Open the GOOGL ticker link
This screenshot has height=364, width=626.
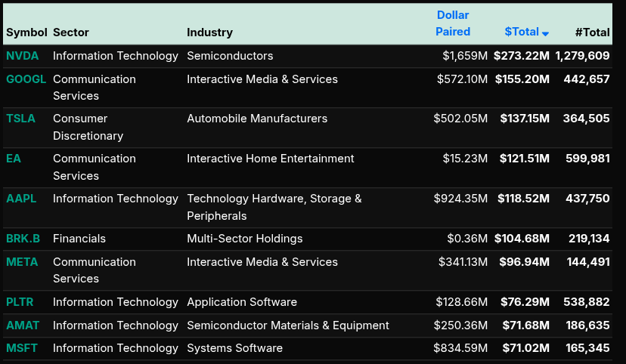(26, 79)
